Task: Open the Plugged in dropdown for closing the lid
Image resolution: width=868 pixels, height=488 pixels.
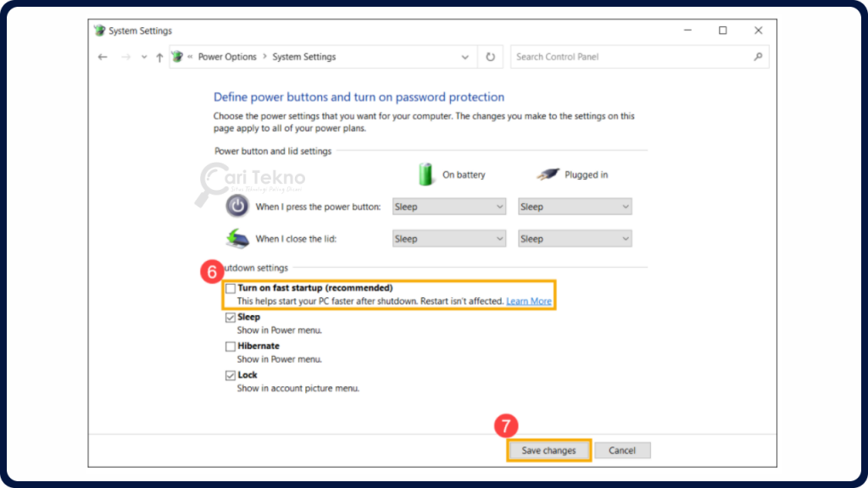Action: [575, 238]
